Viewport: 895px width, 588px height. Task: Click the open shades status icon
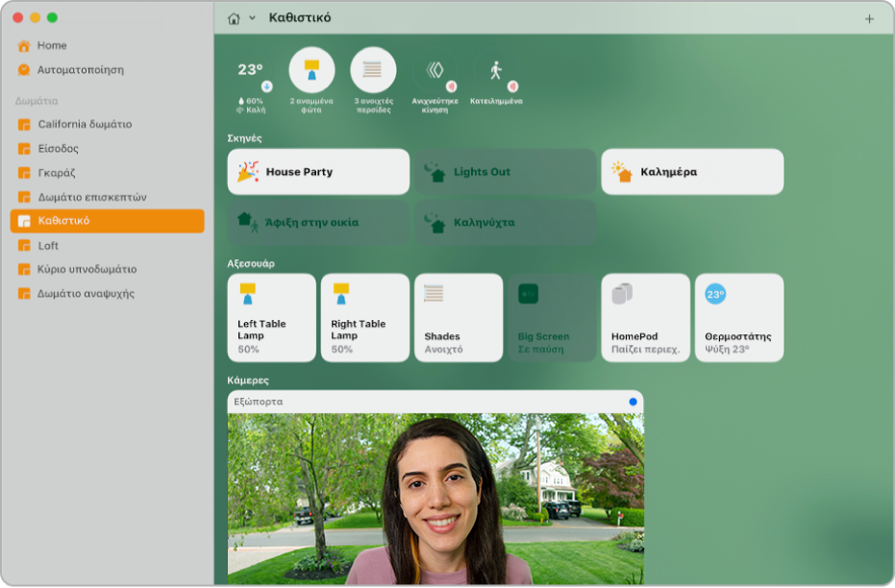tap(373, 70)
